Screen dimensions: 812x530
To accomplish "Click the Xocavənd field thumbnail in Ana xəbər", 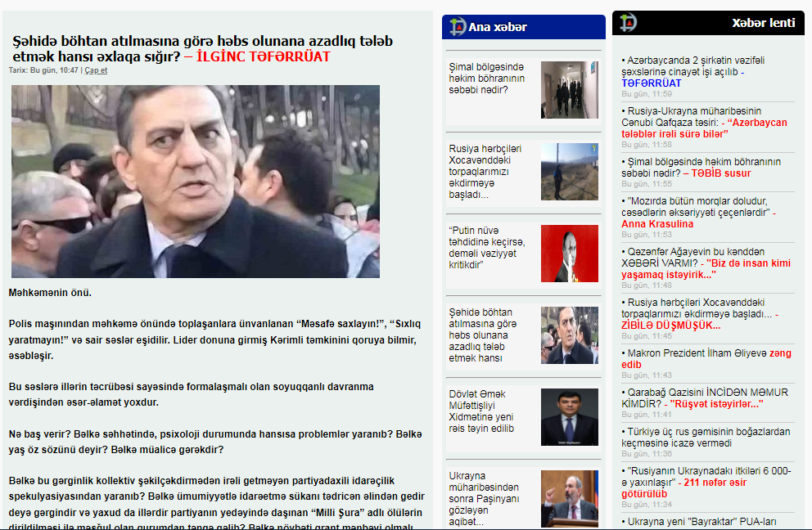I will pos(569,172).
